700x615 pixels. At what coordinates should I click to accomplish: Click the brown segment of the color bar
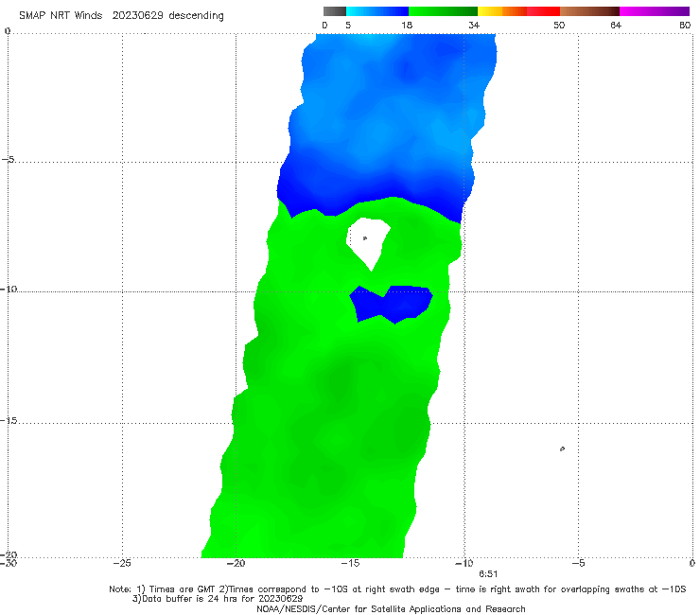coord(589,11)
